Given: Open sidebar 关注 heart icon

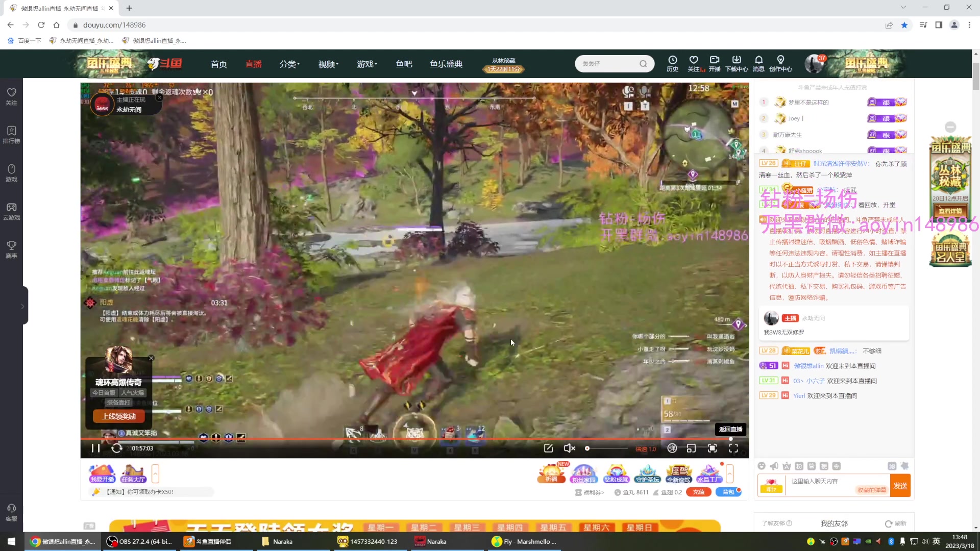Looking at the screenshot, I should click(x=11, y=96).
